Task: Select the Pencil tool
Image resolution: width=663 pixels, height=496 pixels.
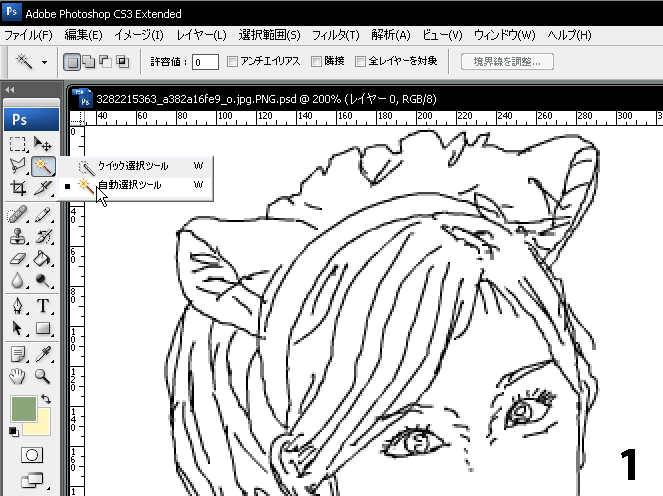Action: [x=43, y=215]
